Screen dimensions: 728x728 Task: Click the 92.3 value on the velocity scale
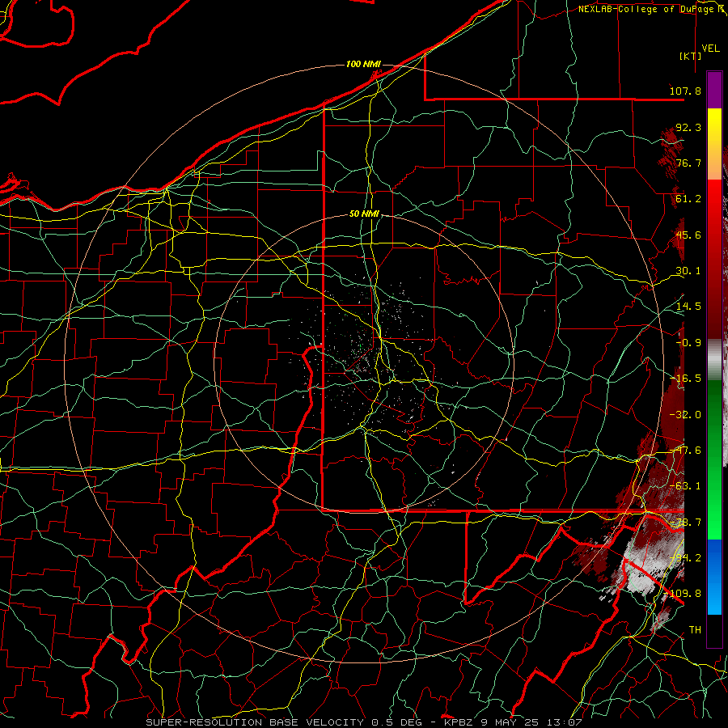coord(688,127)
